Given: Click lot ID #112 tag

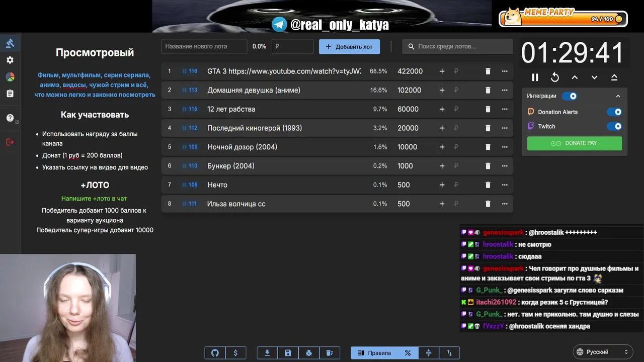Looking at the screenshot, I should [x=190, y=128].
